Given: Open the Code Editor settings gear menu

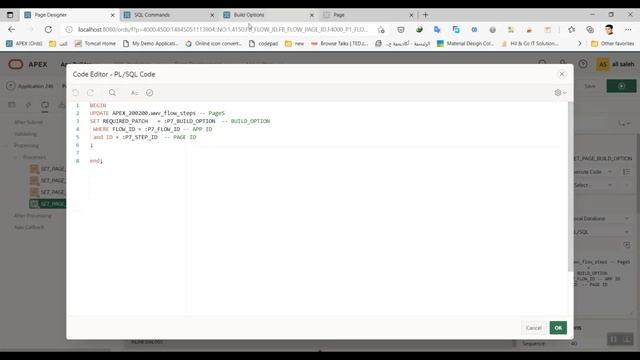Looking at the screenshot, I should tap(560, 93).
